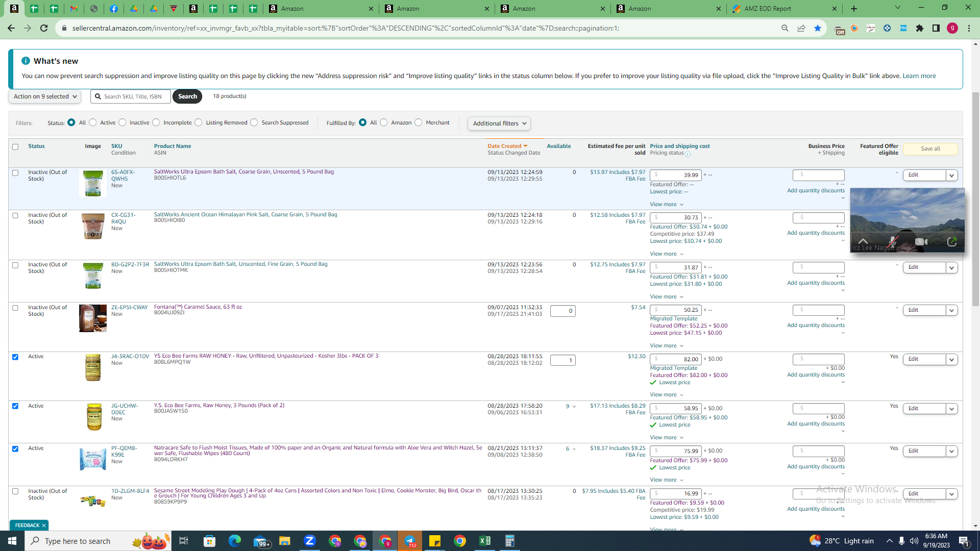Unmute microphone in the video call overlay
This screenshot has height=551, width=980.
click(x=892, y=242)
